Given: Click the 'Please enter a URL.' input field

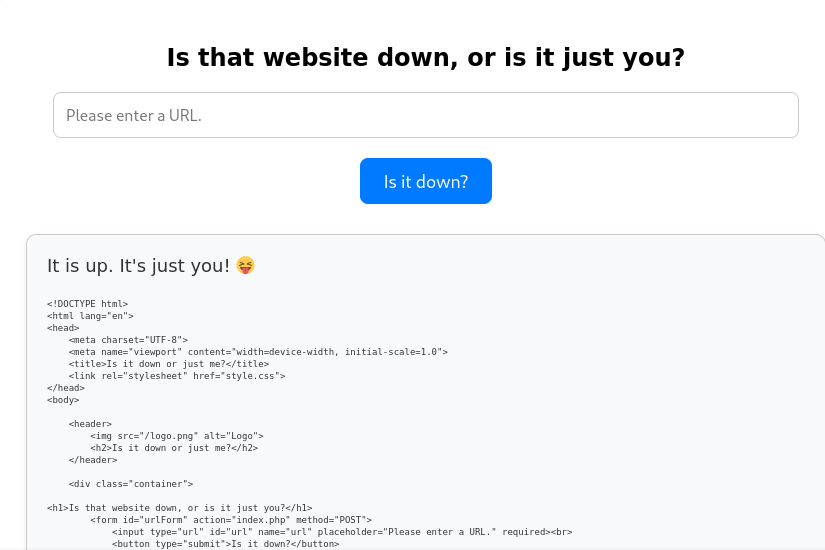Looking at the screenshot, I should pyautogui.click(x=426, y=115).
